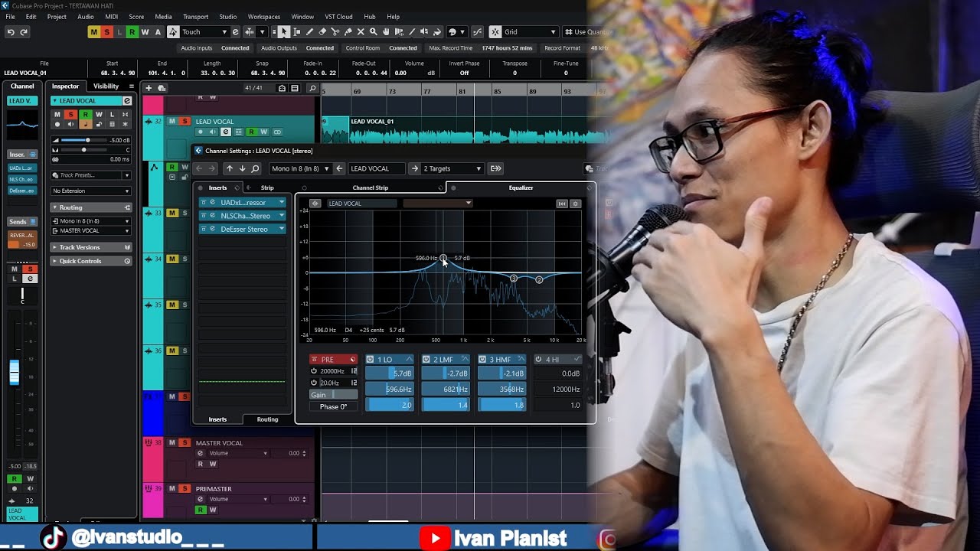Open 2 Targets output dropdown
Screen dimensions: 980x551
pos(452,168)
